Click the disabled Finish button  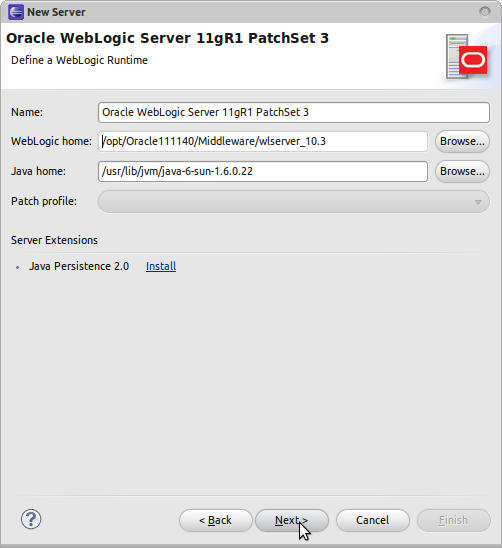pyautogui.click(x=453, y=520)
